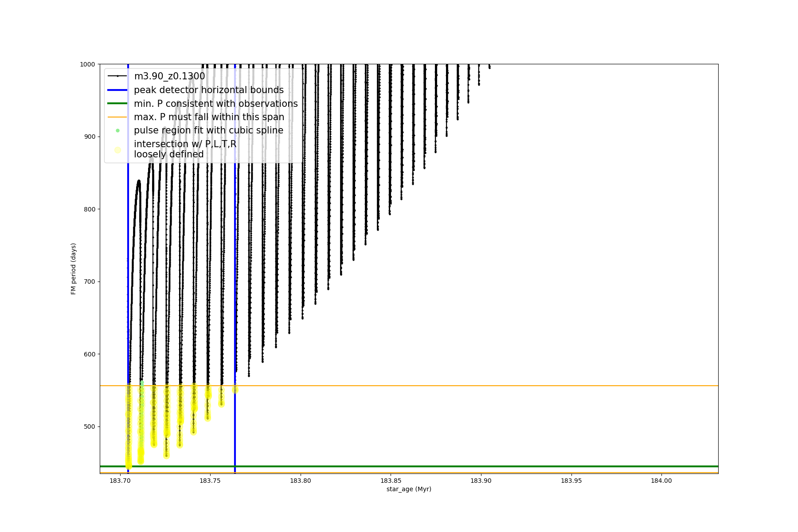Click the 700 y-axis tick label
798x532 pixels.
(89, 282)
